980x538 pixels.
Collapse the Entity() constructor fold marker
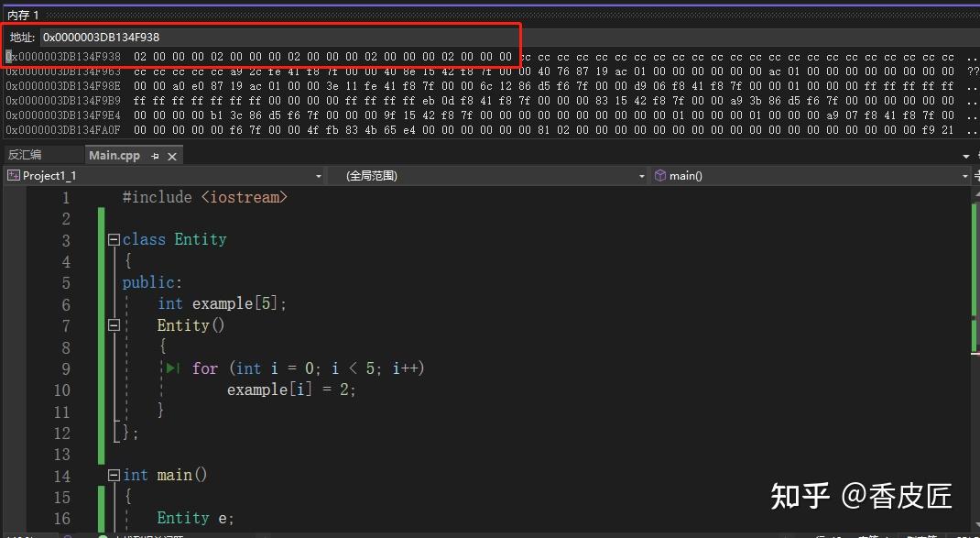[x=113, y=324]
